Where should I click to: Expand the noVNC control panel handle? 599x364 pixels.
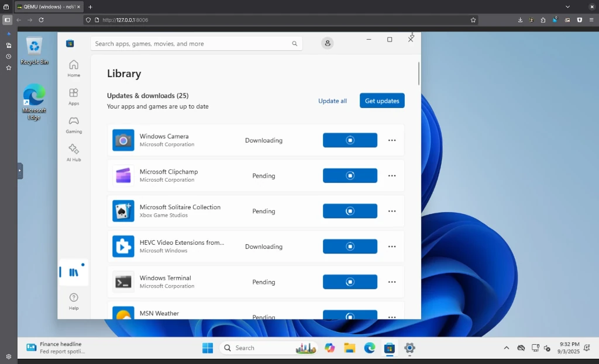click(20, 171)
